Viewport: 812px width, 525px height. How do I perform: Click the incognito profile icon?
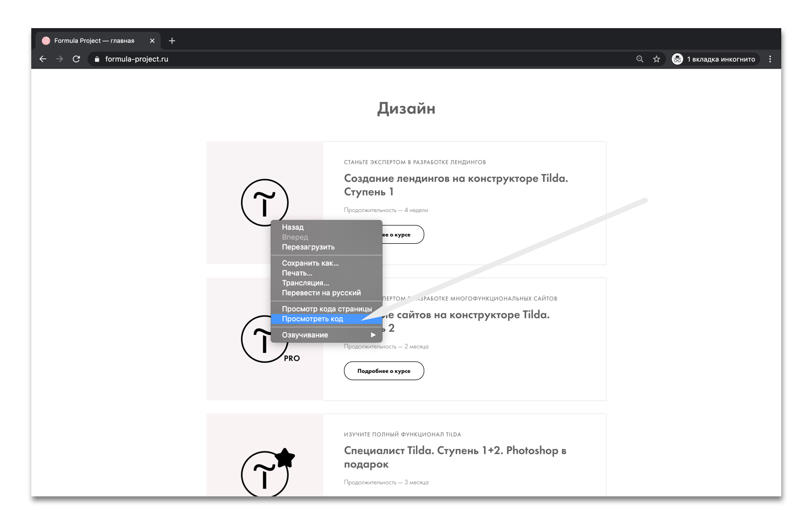point(677,59)
